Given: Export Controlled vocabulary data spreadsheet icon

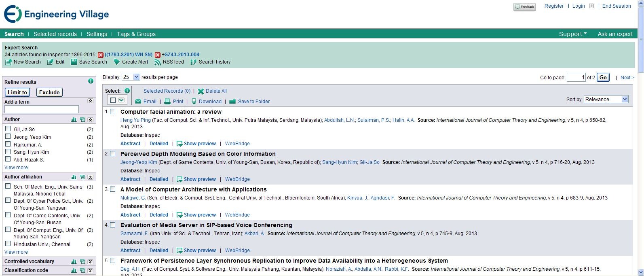Looking at the screenshot, I should click(x=82, y=262).
